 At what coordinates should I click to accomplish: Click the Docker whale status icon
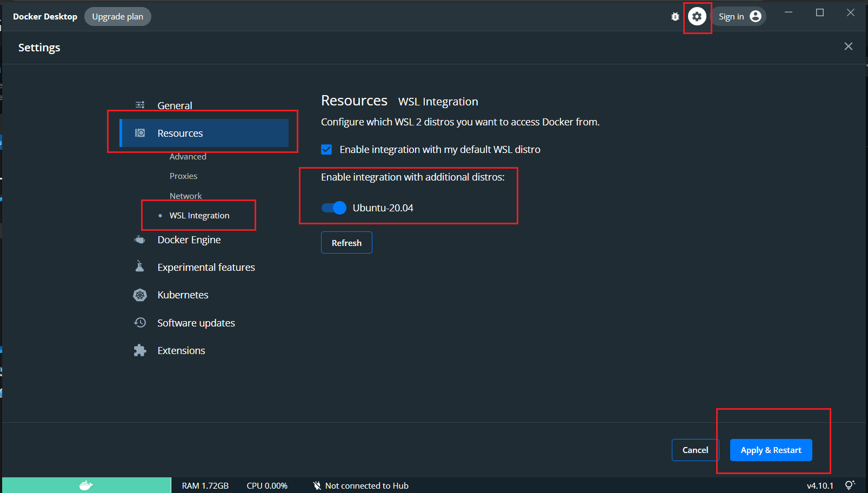point(86,485)
